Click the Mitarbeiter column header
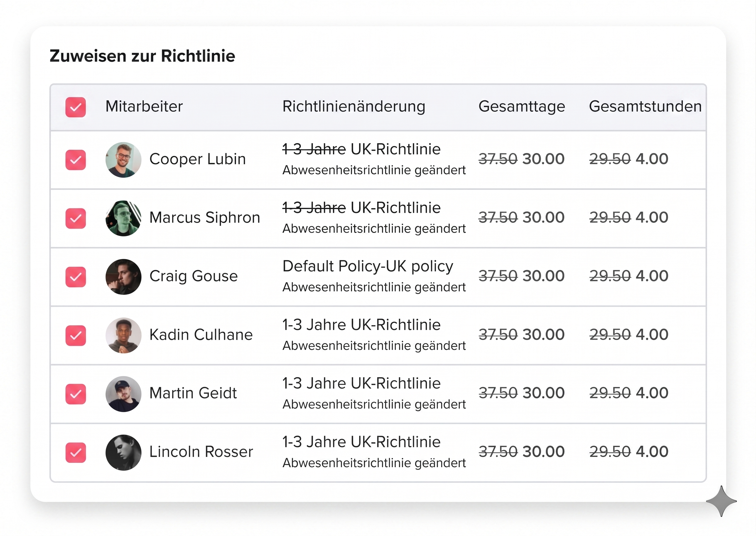The width and height of the screenshot is (756, 536). click(x=144, y=106)
